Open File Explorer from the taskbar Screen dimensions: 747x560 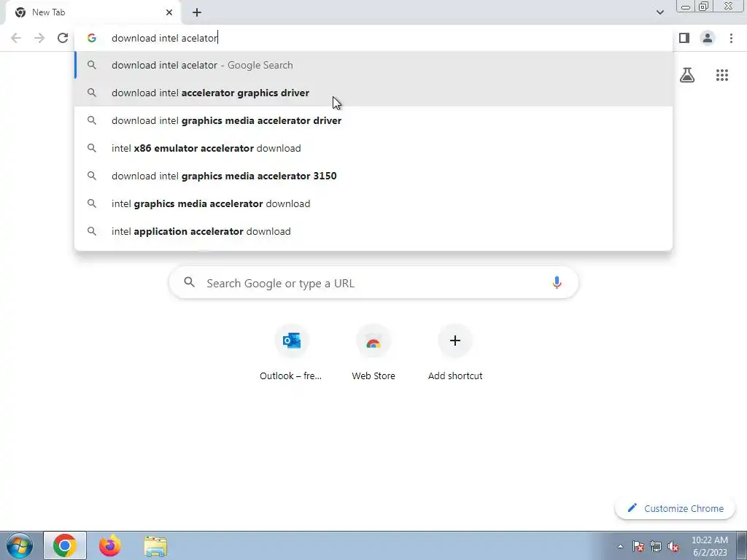click(155, 546)
